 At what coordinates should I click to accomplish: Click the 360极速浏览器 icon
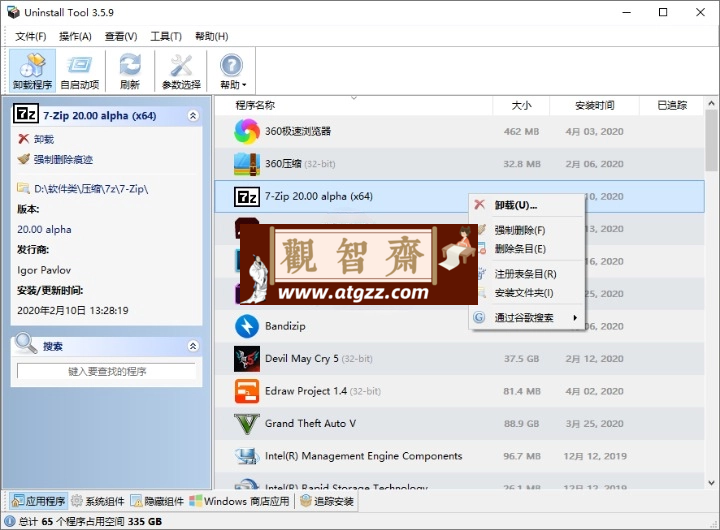coord(247,131)
